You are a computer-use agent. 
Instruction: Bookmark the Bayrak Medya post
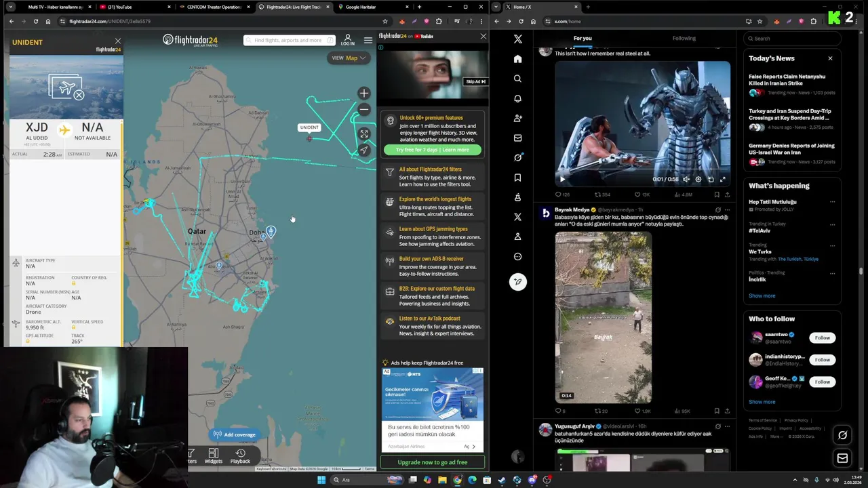(717, 411)
